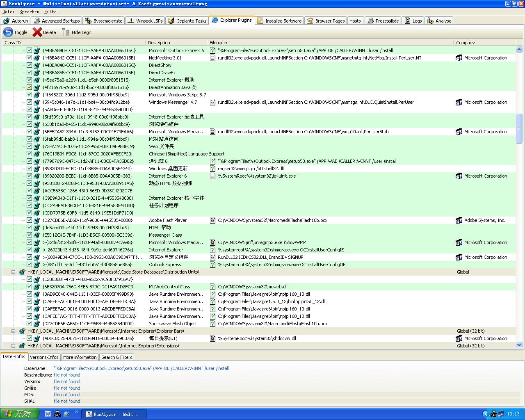This screenshot has width=525, height=420.
Task: Collapse the Internet Explorer Explorer Bars key
Action: click(x=13, y=331)
